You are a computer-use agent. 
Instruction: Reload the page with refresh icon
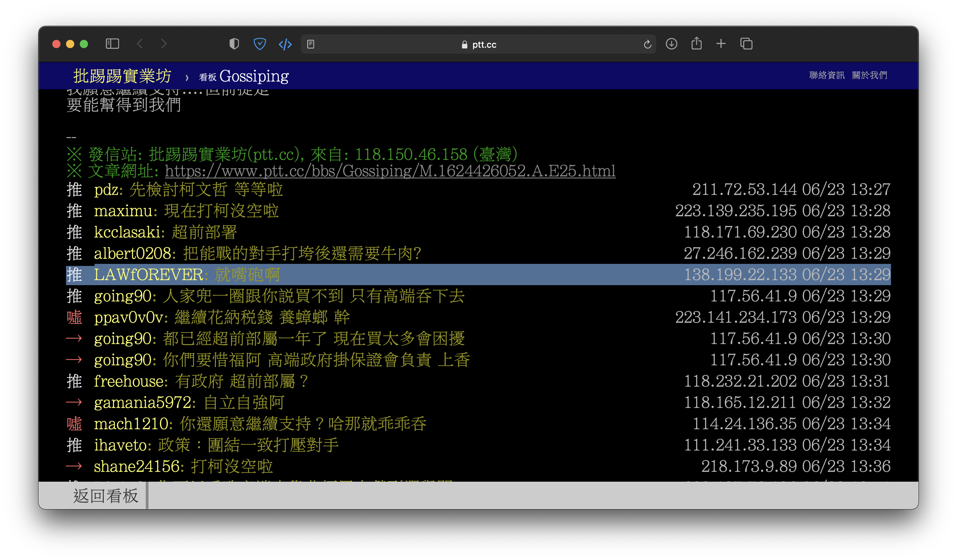[x=648, y=44]
